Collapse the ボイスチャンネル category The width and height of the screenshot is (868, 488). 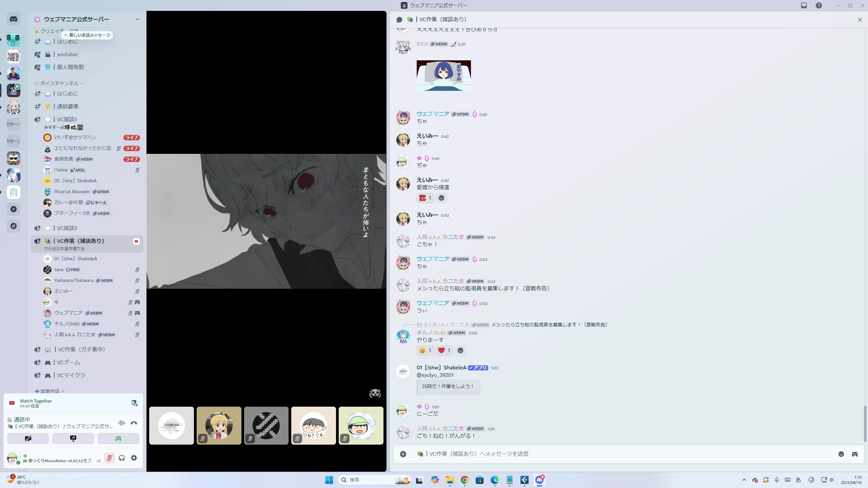pos(59,83)
